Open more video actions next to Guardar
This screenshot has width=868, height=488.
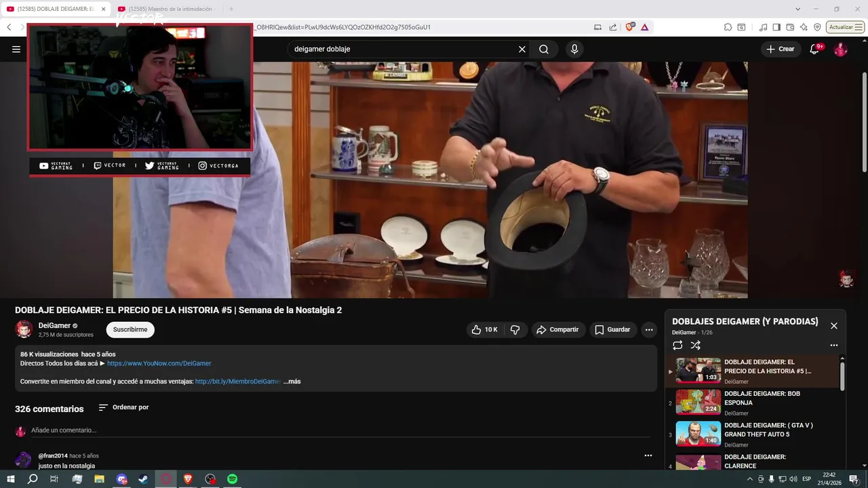[649, 329]
